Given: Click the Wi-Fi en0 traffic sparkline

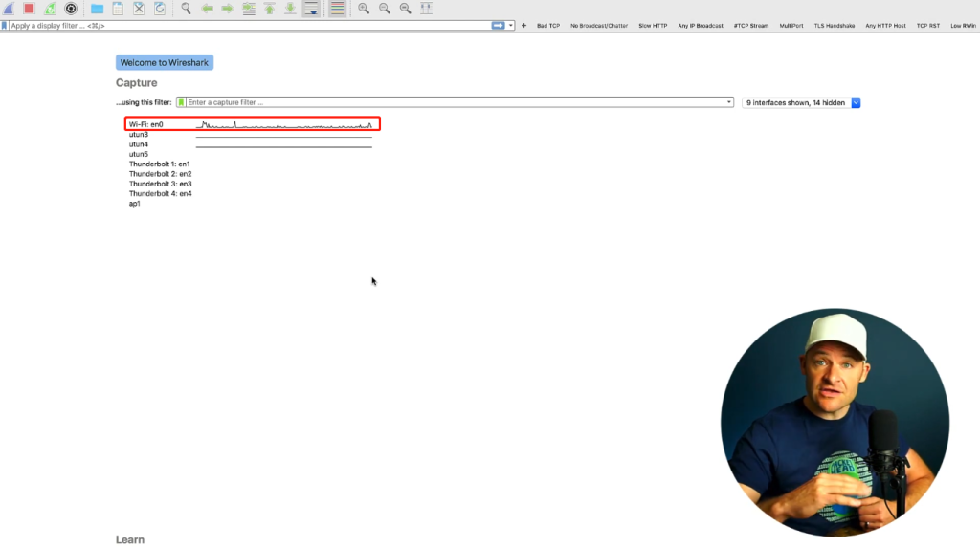Looking at the screenshot, I should coord(283,125).
